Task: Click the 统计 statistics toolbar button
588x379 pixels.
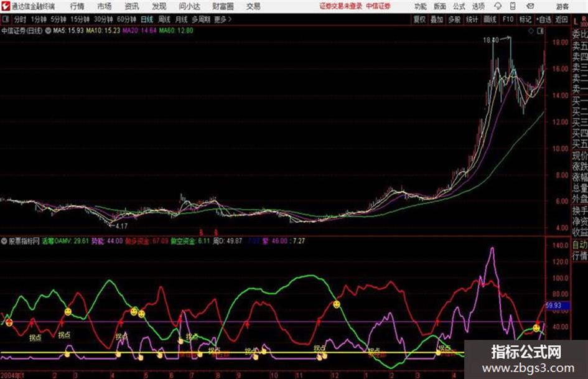Action: (472, 19)
